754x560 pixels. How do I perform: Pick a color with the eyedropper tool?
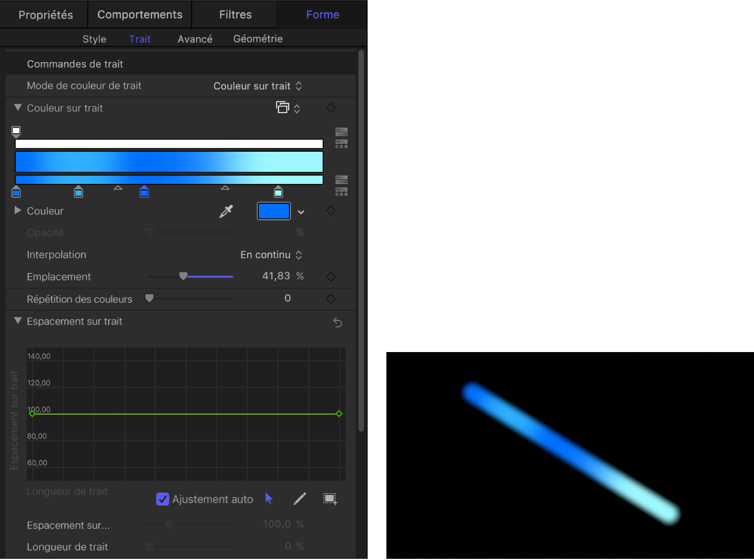pos(226,211)
